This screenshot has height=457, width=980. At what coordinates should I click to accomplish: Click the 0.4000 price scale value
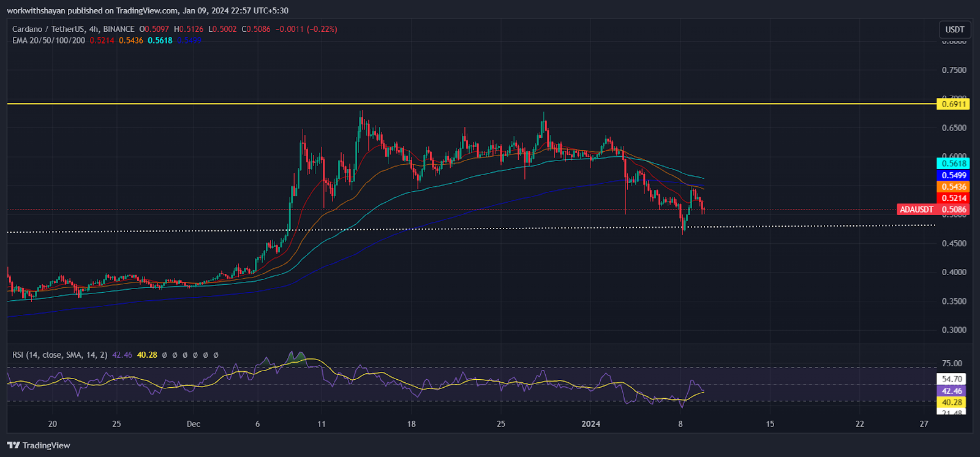click(x=954, y=272)
